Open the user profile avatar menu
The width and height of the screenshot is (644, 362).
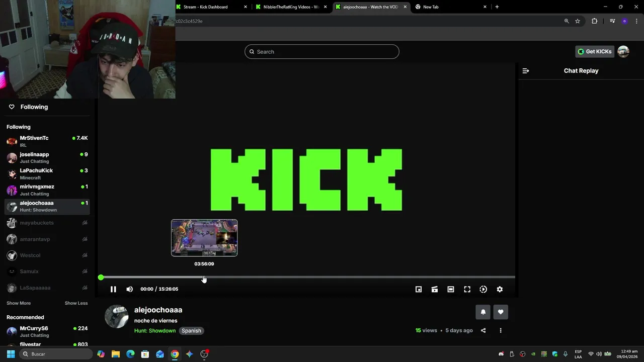pyautogui.click(x=623, y=51)
